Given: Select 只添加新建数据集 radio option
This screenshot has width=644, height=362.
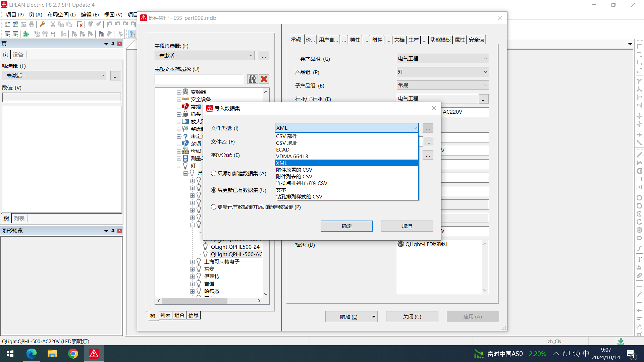Looking at the screenshot, I should 214,173.
